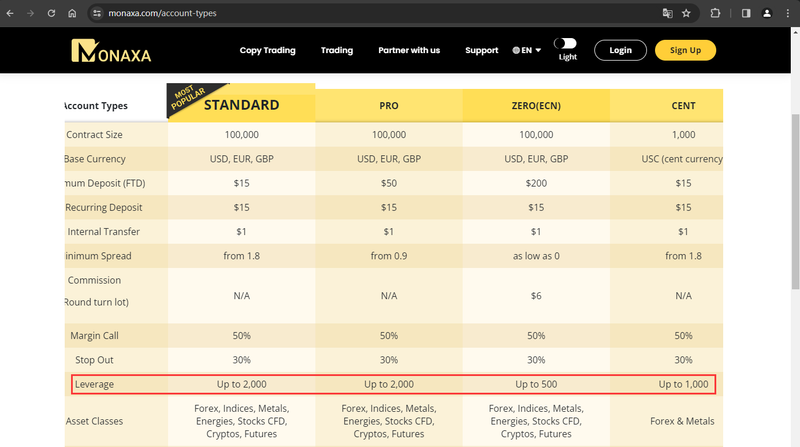This screenshot has height=447, width=800.
Task: Click the Contract Size row label
Action: click(x=94, y=135)
